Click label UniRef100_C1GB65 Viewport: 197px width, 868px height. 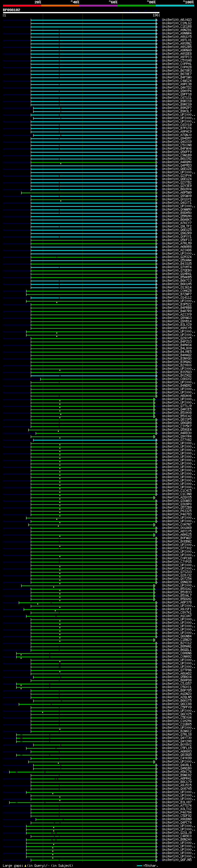click(176, 724)
